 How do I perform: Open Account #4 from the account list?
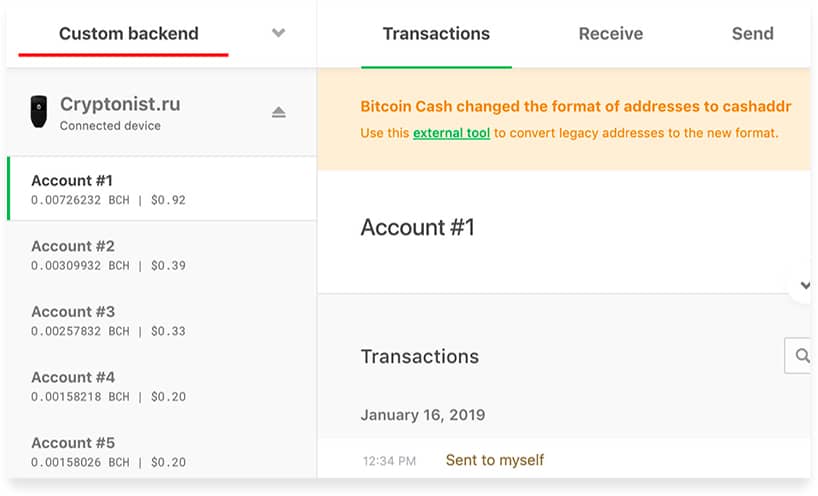pyautogui.click(x=163, y=386)
